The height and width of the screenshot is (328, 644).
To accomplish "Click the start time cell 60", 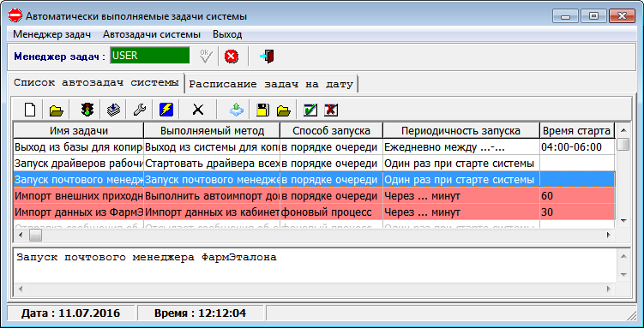I will (x=576, y=196).
